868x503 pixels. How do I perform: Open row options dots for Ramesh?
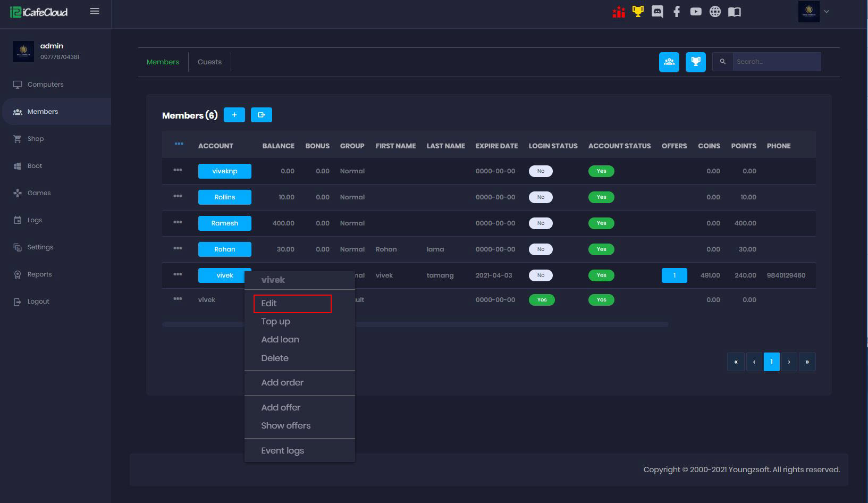tap(178, 223)
